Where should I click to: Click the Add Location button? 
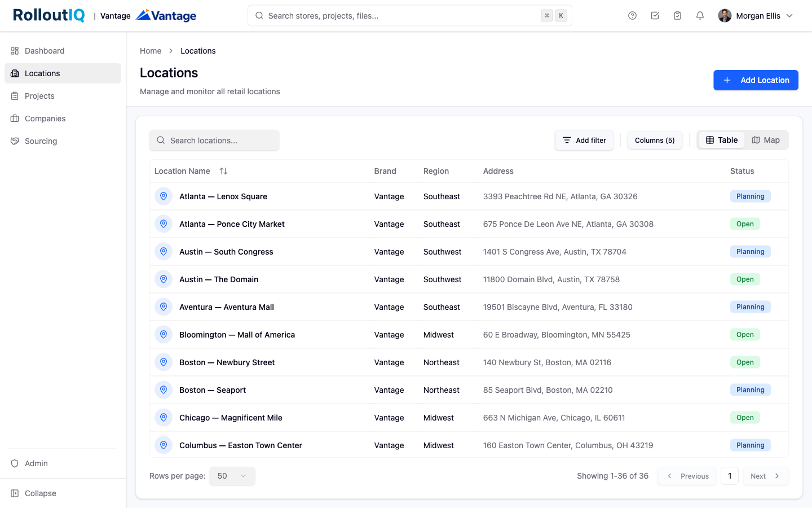[x=756, y=80]
